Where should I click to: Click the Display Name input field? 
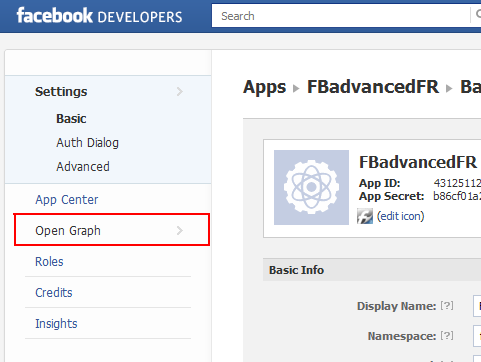point(477,306)
